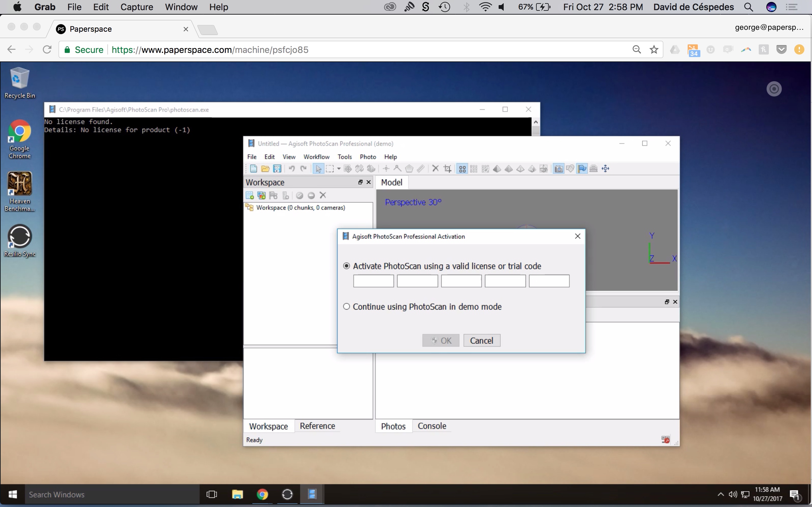
Task: Click OK to confirm activation dialog
Action: point(442,340)
